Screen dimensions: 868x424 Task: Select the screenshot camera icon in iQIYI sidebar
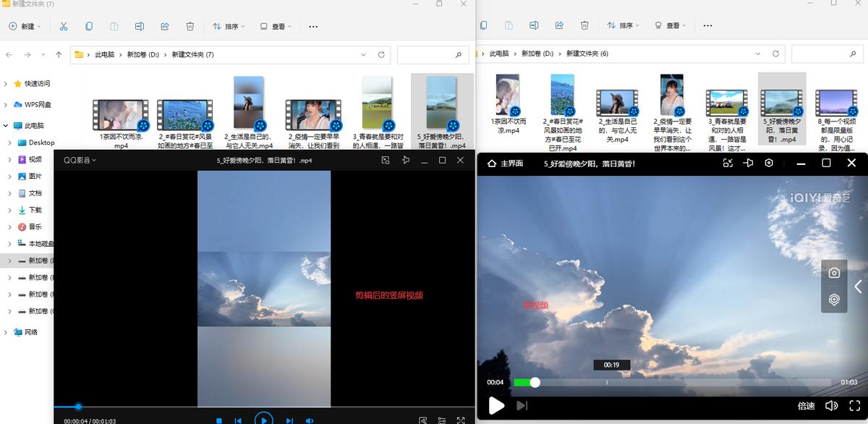click(x=835, y=273)
